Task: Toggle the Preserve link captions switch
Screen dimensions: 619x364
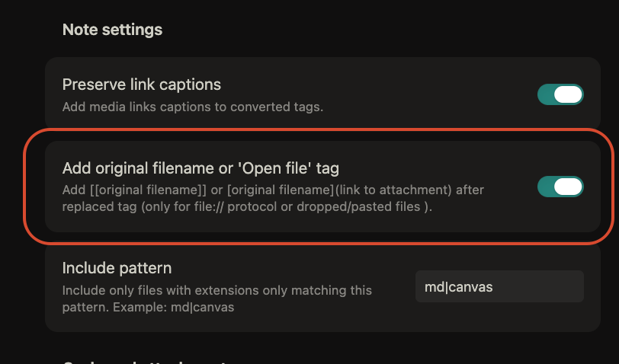Action: pos(560,94)
